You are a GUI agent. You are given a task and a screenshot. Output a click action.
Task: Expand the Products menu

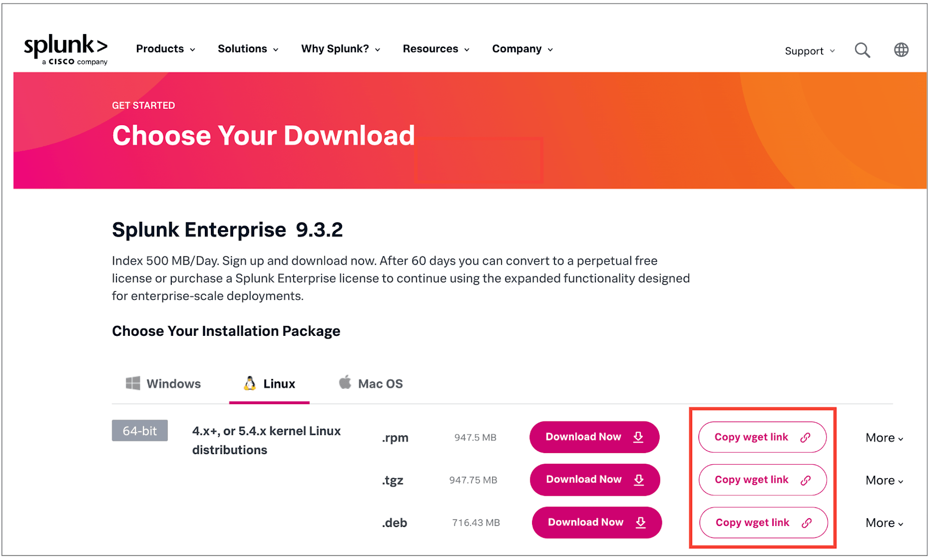tap(165, 49)
